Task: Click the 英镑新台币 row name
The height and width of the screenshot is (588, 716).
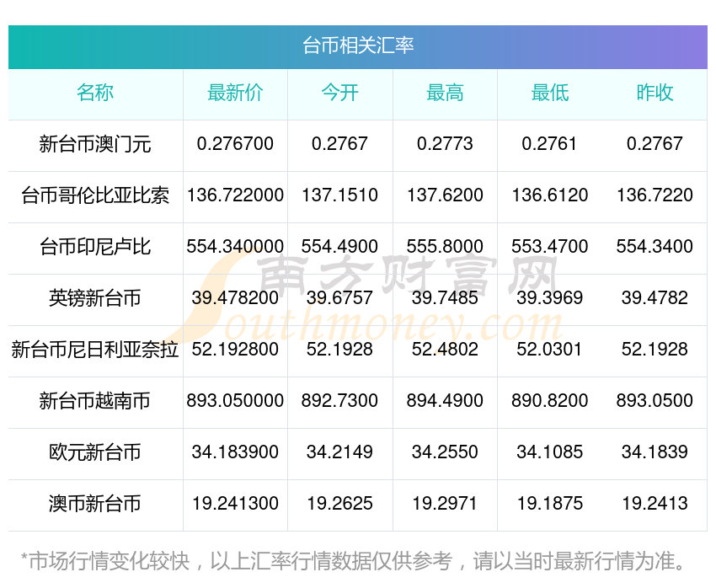Action: 95,298
